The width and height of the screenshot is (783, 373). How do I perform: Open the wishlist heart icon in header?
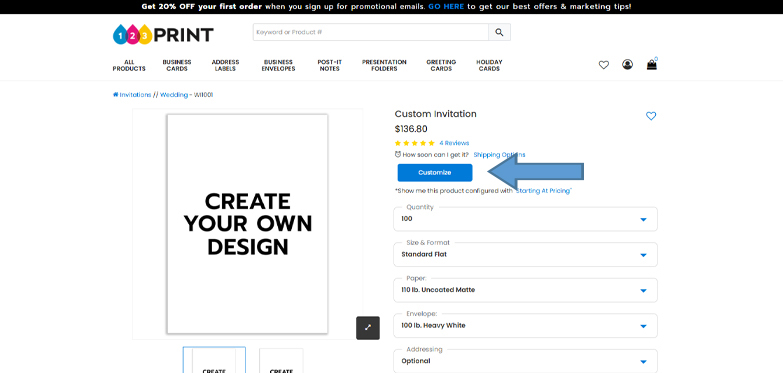(604, 65)
